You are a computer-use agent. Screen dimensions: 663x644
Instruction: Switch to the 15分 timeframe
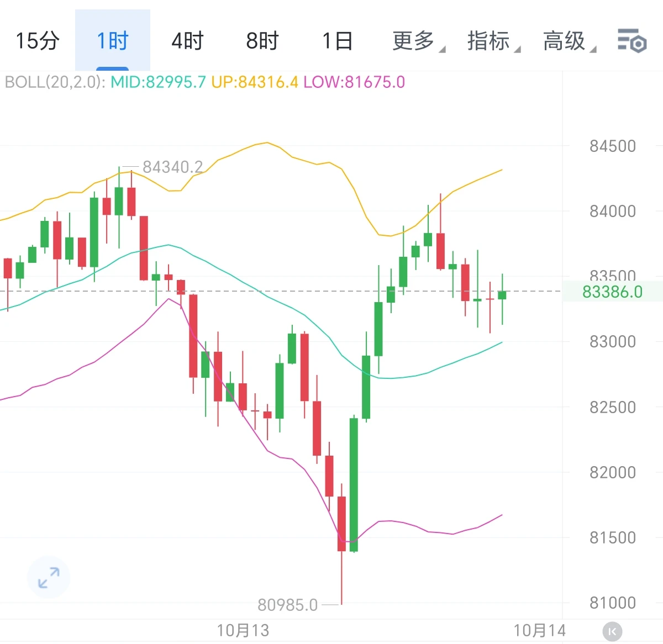(37, 41)
